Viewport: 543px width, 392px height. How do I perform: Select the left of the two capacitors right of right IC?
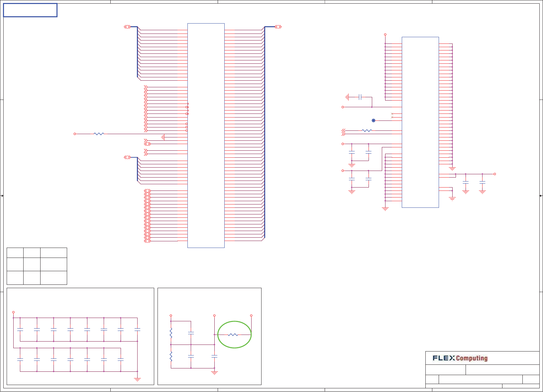click(466, 182)
